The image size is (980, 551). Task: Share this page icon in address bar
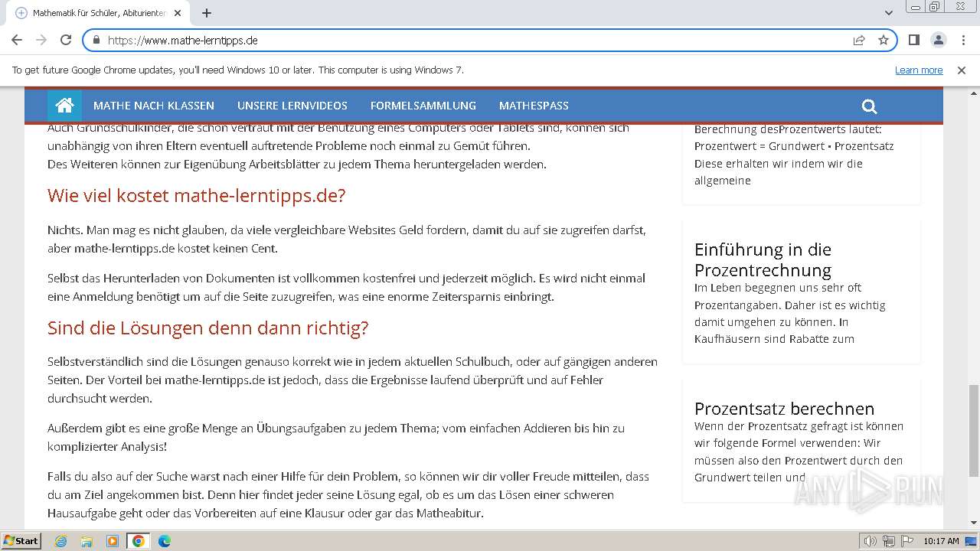859,41
